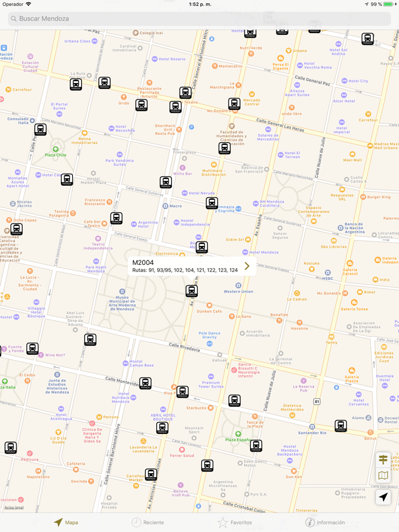Open the Favoritos tab

(x=235, y=522)
